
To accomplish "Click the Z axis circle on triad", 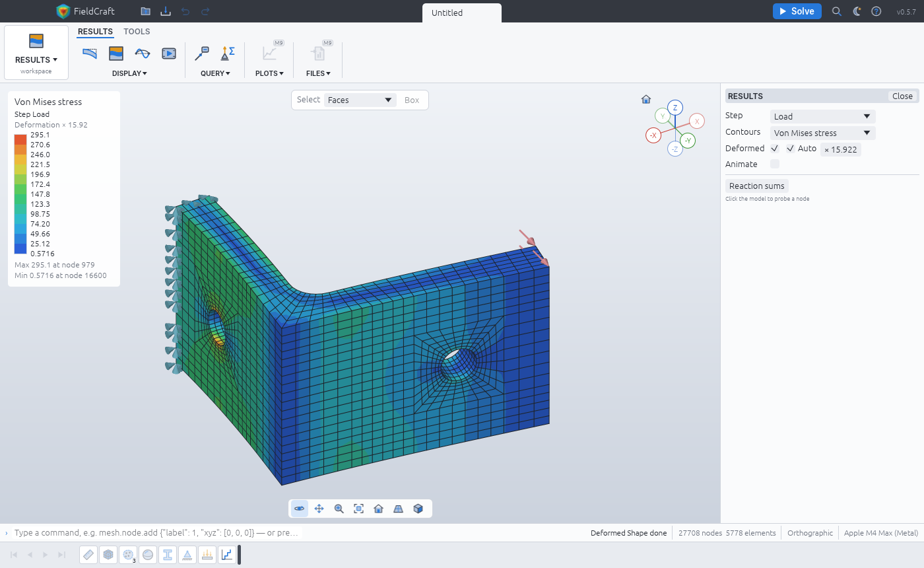I will tap(675, 108).
